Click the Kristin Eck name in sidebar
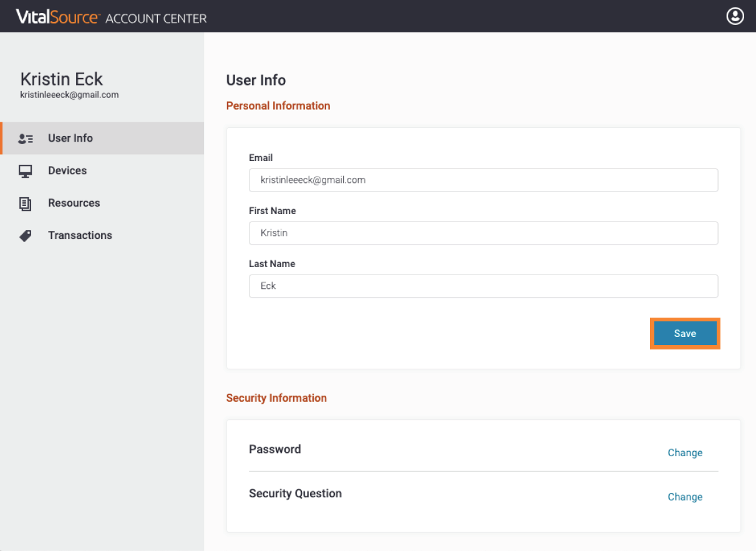 coord(62,79)
